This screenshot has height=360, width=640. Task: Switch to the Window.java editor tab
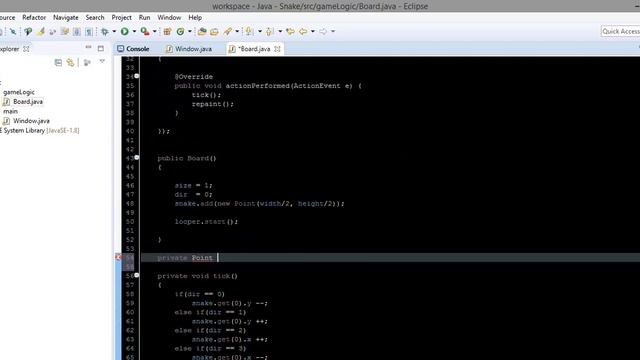[x=189, y=49]
